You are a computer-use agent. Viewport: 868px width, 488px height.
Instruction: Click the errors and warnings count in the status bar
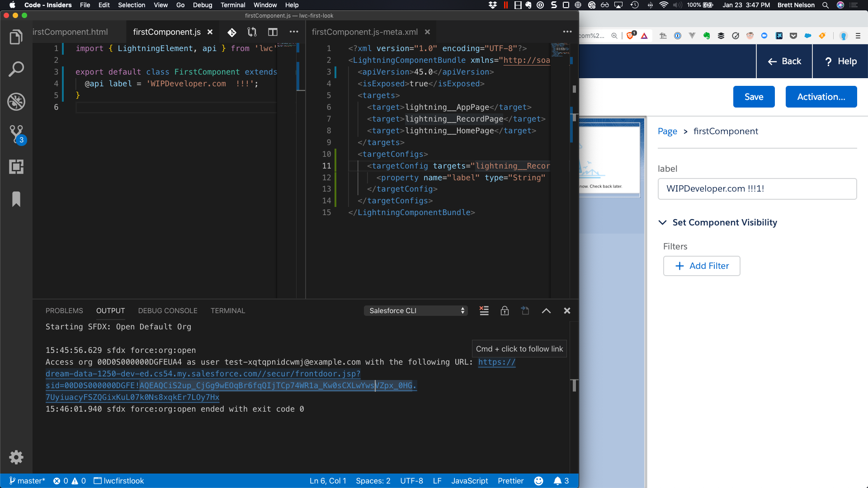coord(69,481)
